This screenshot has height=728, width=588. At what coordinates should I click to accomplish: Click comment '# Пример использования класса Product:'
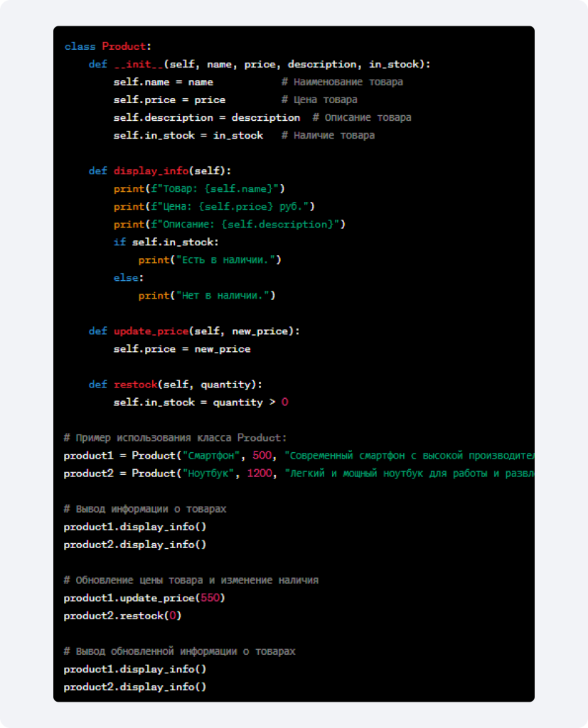tap(175, 438)
